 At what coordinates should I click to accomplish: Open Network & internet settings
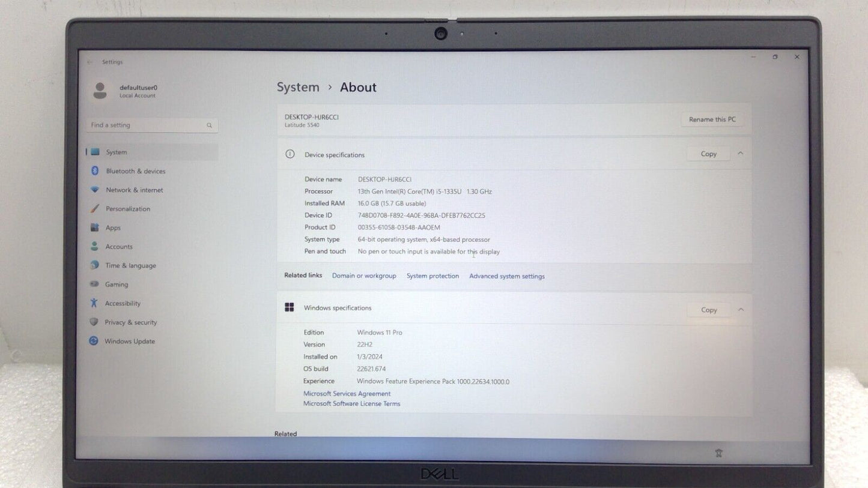click(x=152, y=190)
